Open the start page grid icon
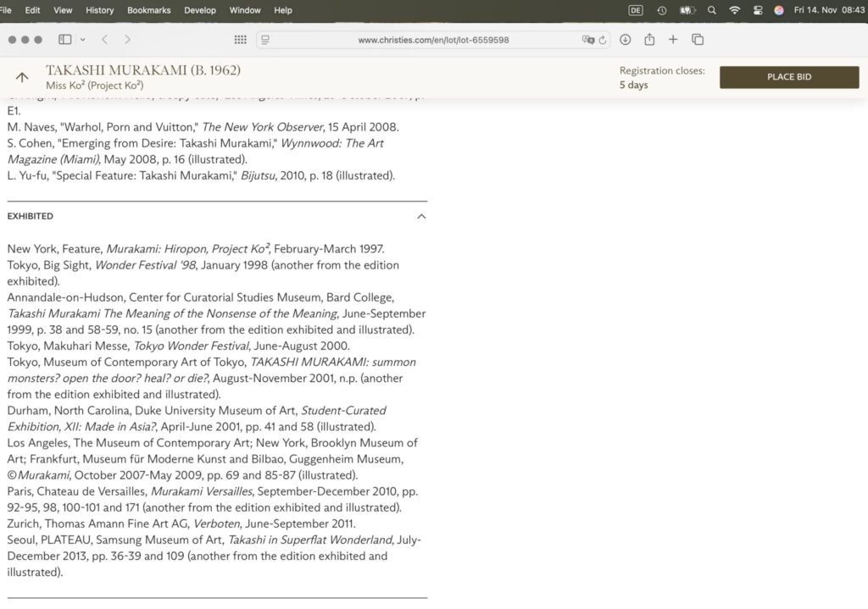Screen dimensions: 868x609 (x=240, y=40)
